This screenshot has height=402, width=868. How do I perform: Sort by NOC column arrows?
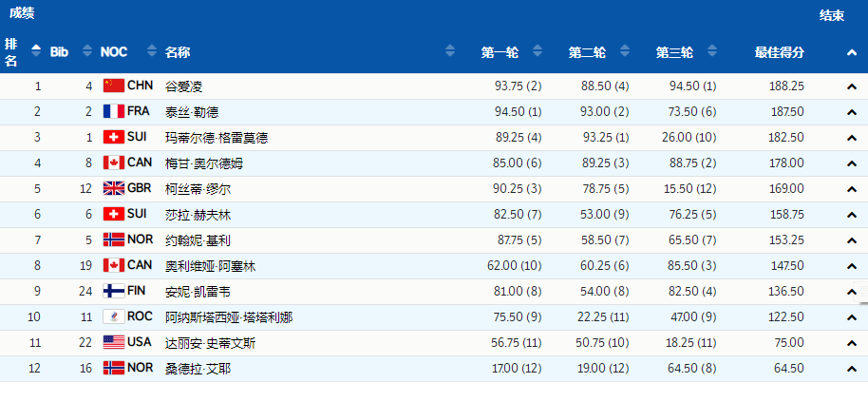152,50
